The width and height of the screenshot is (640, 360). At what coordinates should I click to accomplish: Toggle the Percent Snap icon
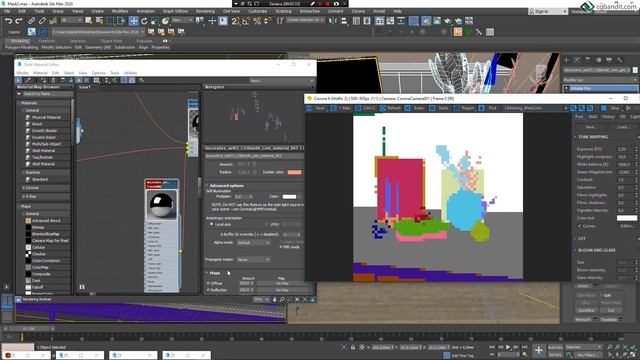pyautogui.click(x=257, y=21)
